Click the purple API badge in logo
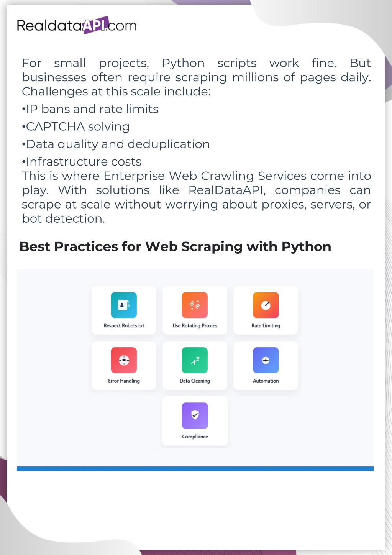The width and height of the screenshot is (392, 555). tap(96, 25)
